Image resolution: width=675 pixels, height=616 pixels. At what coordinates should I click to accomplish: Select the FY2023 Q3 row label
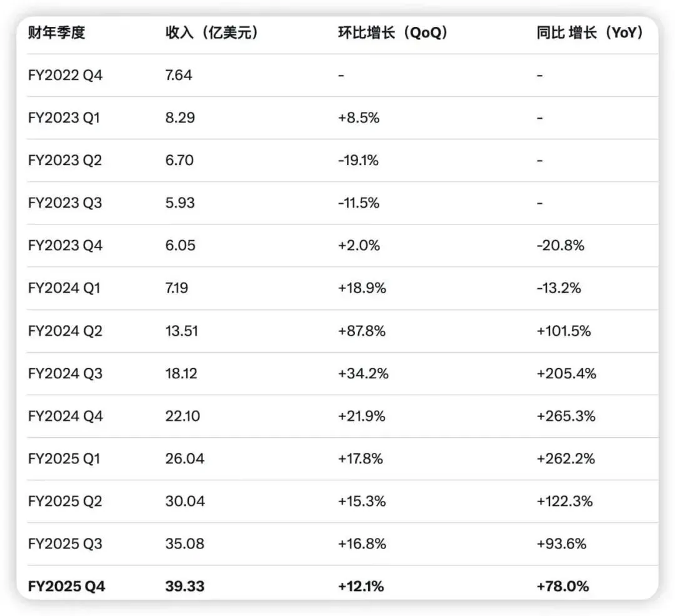click(x=65, y=203)
